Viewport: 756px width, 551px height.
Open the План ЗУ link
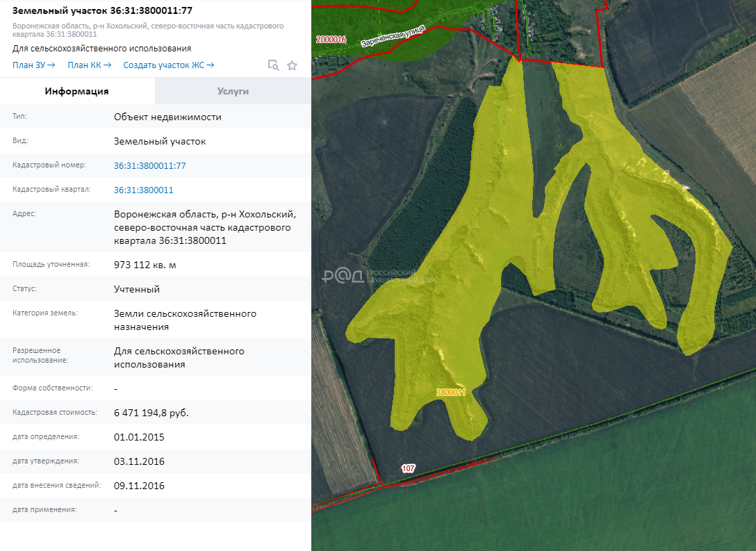click(x=33, y=65)
